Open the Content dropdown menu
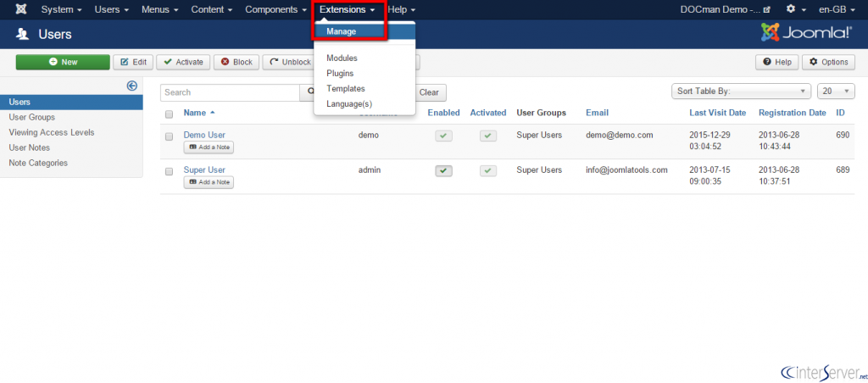The width and height of the screenshot is (868, 383). point(211,9)
